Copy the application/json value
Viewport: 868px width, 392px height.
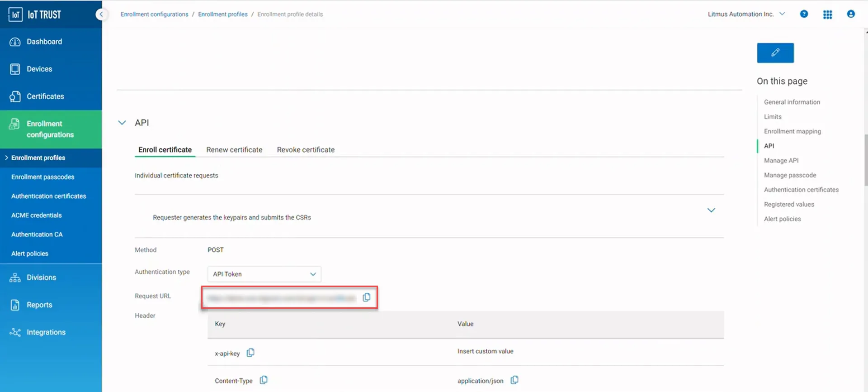point(514,380)
